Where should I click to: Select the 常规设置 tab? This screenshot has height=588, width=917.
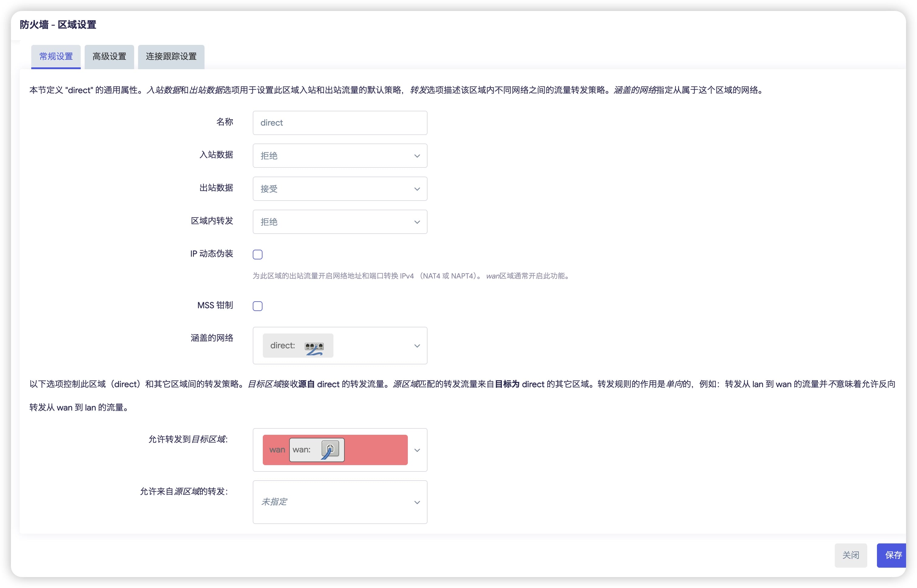(55, 56)
